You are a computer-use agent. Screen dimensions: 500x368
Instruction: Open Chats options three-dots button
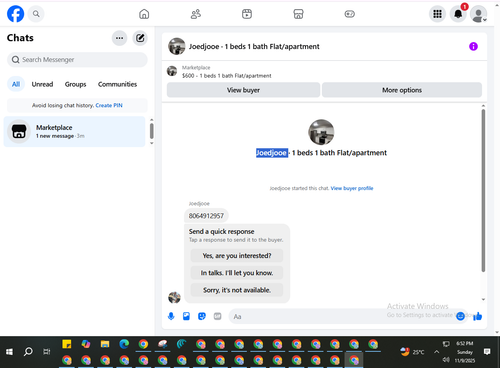coord(119,38)
